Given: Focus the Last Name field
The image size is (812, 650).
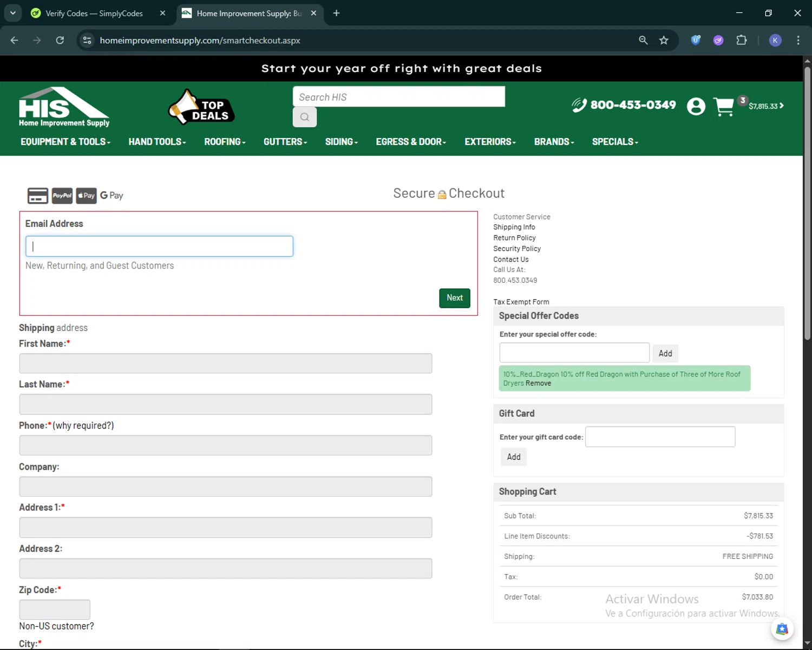Looking at the screenshot, I should coord(226,405).
